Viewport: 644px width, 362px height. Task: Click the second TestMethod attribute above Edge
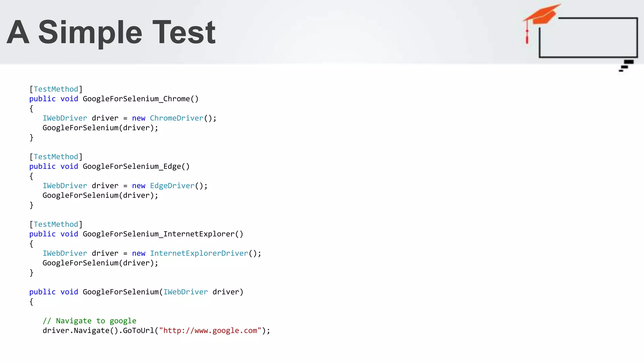point(56,157)
